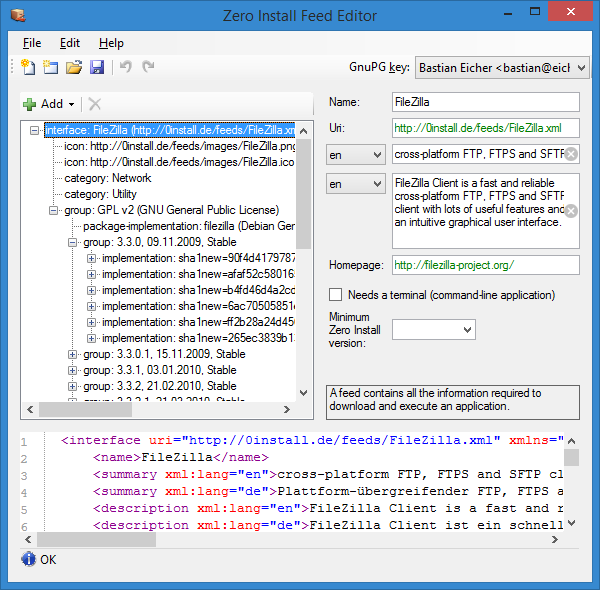Expand the group 3.3.2 node

tap(72, 386)
